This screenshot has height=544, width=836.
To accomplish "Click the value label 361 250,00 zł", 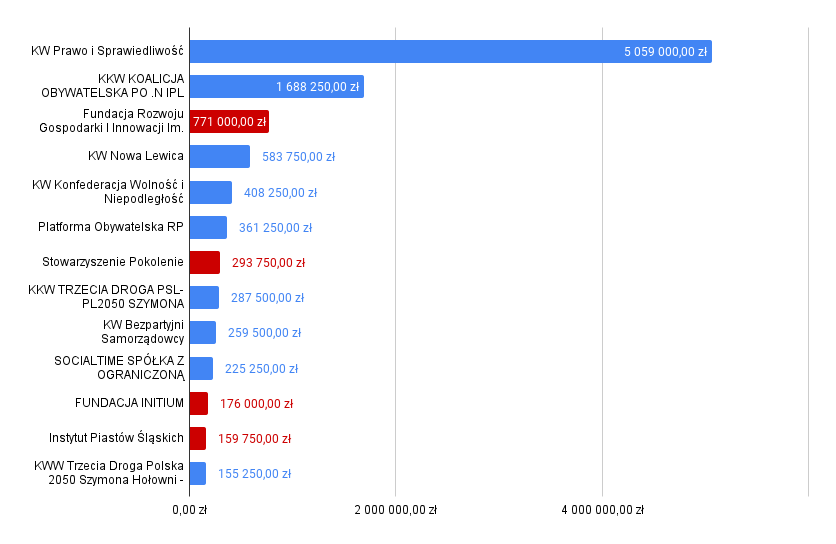I will [x=276, y=228].
